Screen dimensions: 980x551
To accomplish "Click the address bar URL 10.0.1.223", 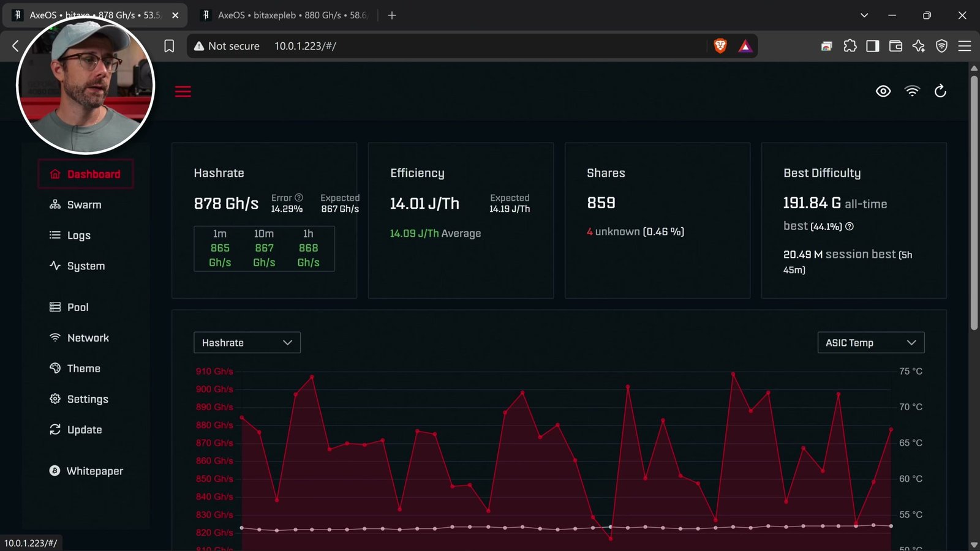I will (305, 46).
